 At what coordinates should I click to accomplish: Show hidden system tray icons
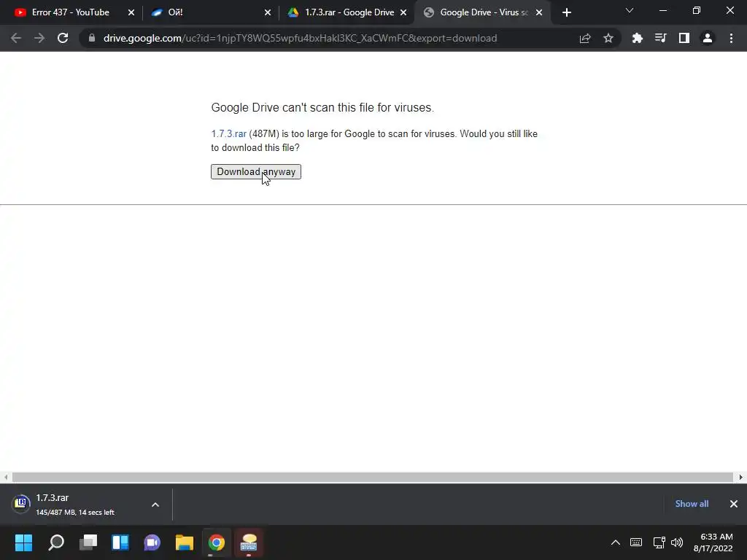pyautogui.click(x=616, y=542)
